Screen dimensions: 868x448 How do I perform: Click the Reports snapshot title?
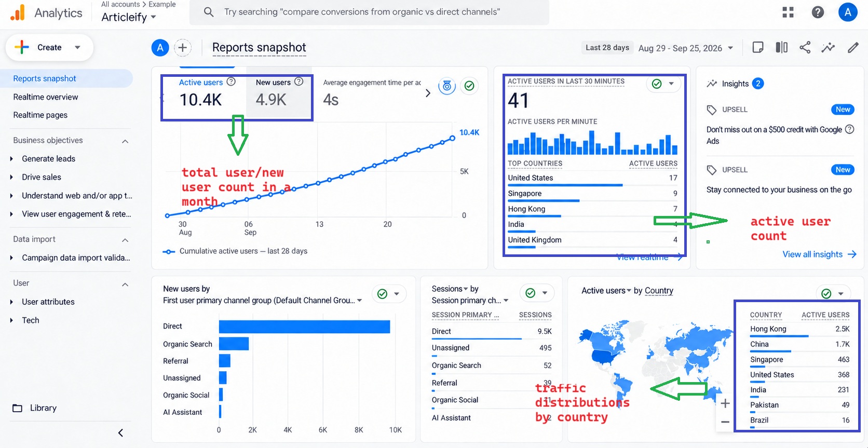pyautogui.click(x=259, y=48)
